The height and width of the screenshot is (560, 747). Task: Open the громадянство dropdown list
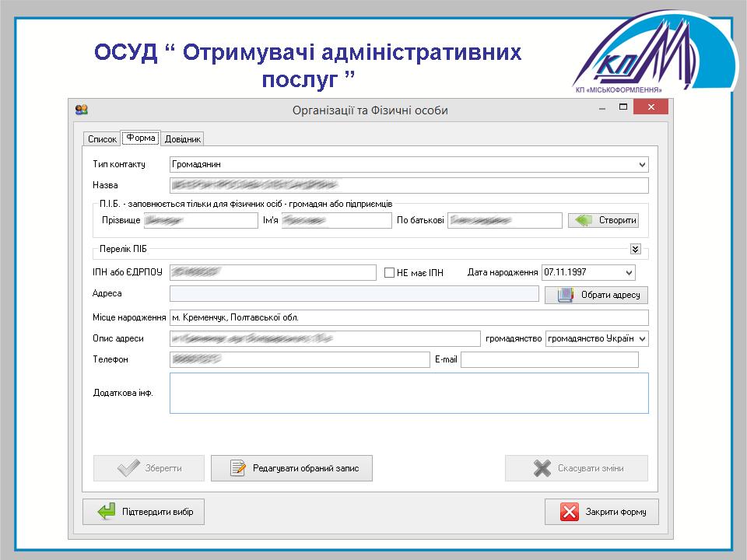[x=642, y=339]
